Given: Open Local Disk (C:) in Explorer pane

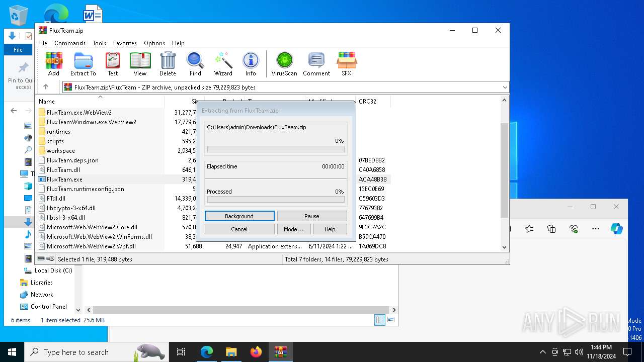Looking at the screenshot, I should 53,270.
